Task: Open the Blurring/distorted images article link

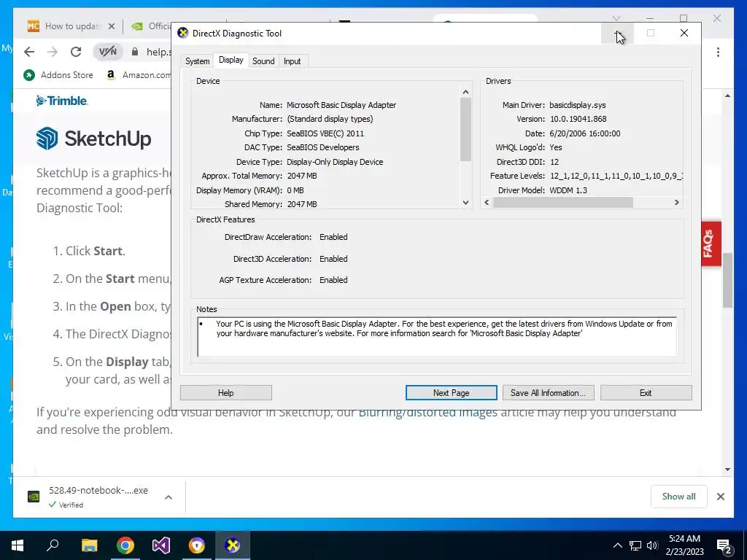Action: pyautogui.click(x=427, y=413)
